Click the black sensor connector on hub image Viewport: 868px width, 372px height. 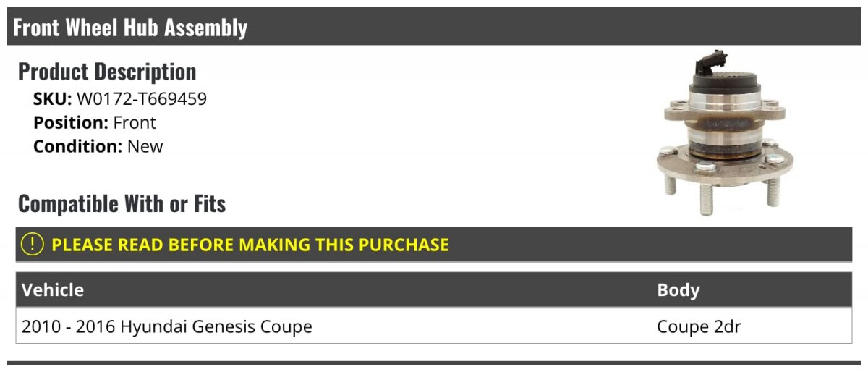(x=710, y=65)
